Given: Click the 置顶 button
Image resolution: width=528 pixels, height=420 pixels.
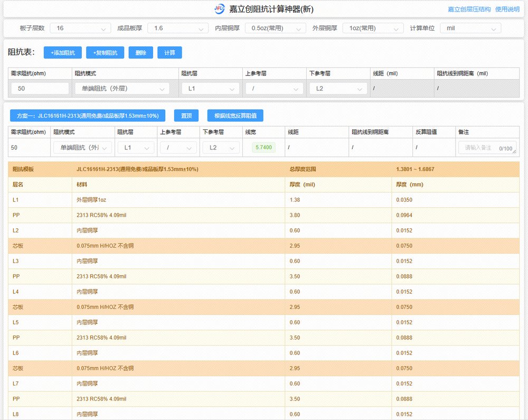Looking at the screenshot, I should click(186, 116).
